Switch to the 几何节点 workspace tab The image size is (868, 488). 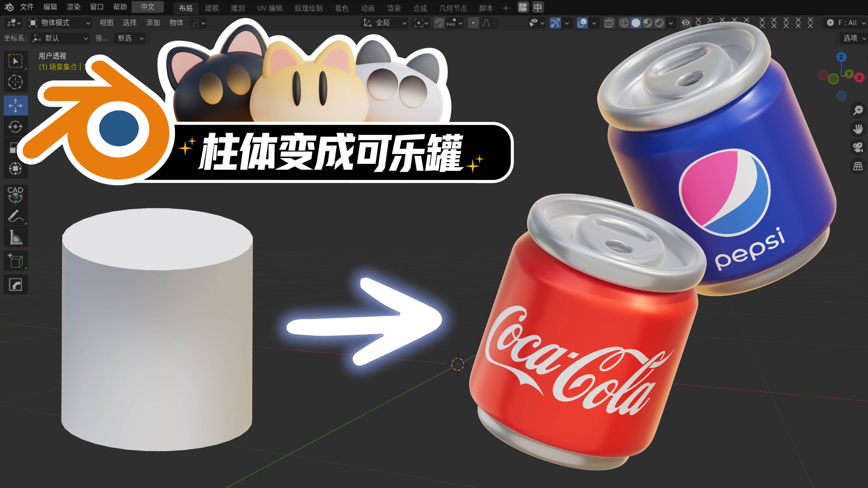coord(453,8)
